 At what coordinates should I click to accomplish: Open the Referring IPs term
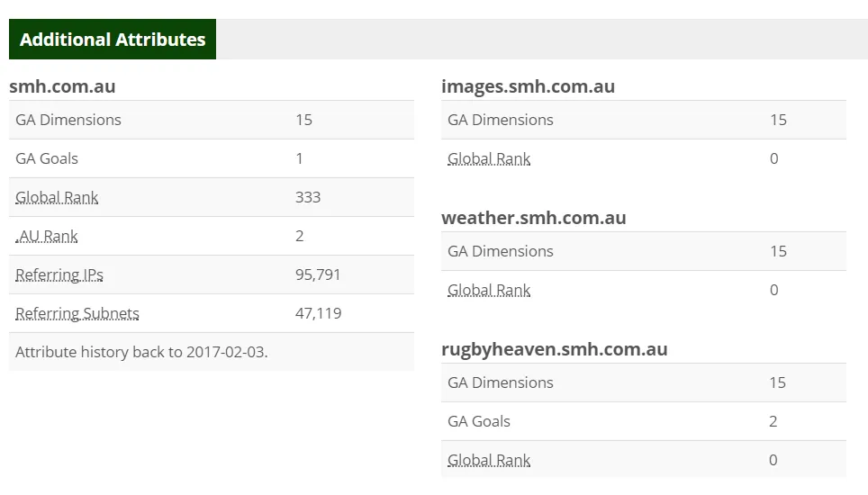coord(59,274)
